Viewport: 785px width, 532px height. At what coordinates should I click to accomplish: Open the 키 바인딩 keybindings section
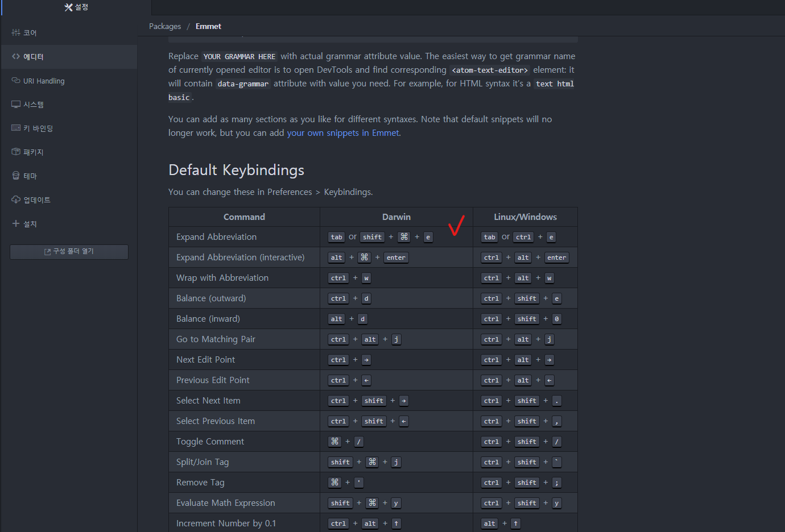(68, 128)
